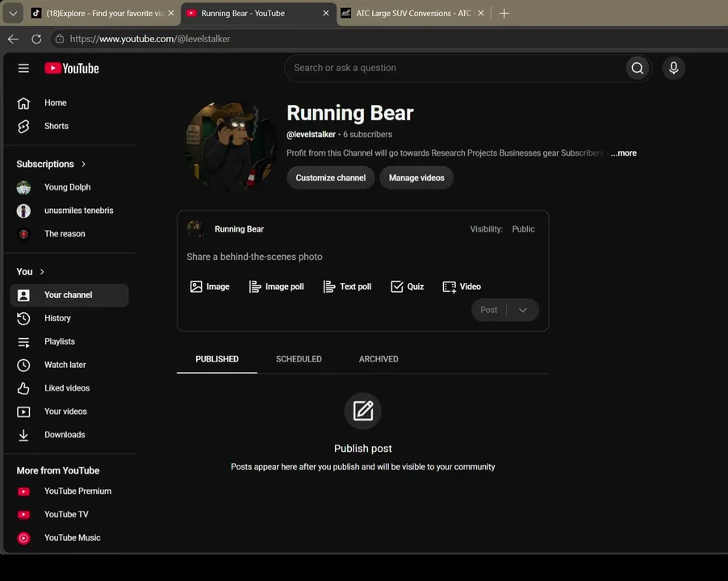Select Your channel in sidebar
The image size is (728, 581).
pos(69,295)
